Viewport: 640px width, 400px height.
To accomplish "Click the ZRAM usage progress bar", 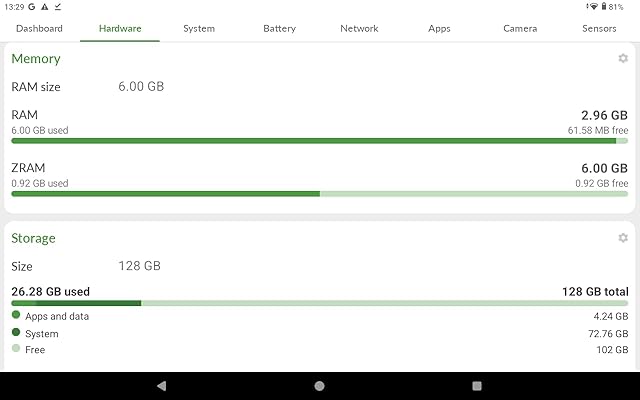I will [320, 194].
